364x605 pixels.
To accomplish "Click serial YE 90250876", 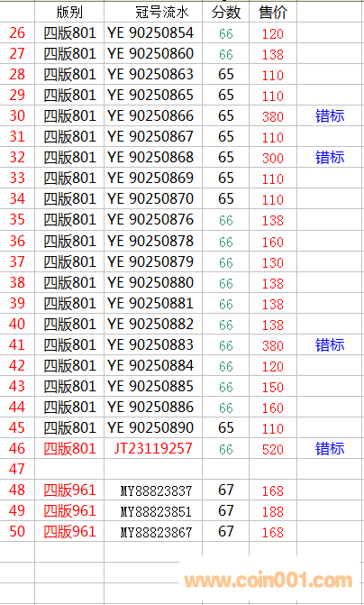I will point(150,219).
